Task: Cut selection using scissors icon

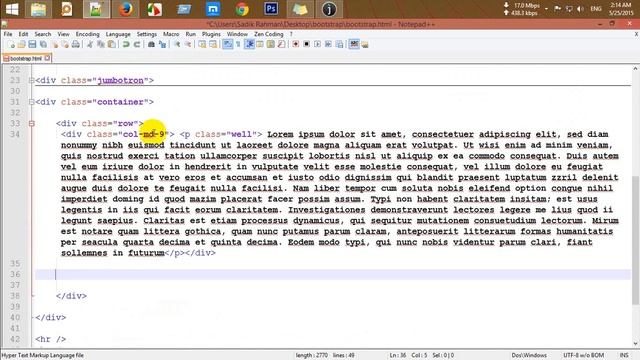Action: point(90,44)
